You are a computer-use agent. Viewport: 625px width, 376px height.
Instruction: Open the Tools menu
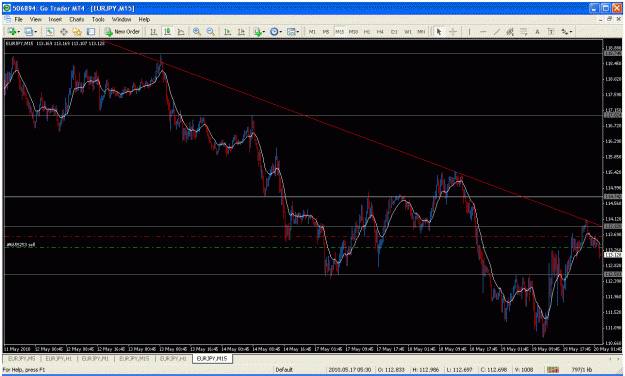click(x=98, y=19)
